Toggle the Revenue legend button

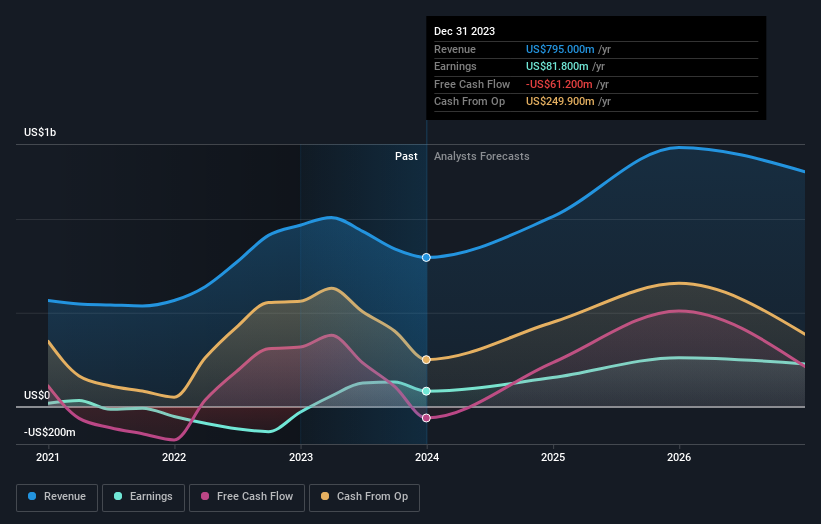click(x=57, y=497)
